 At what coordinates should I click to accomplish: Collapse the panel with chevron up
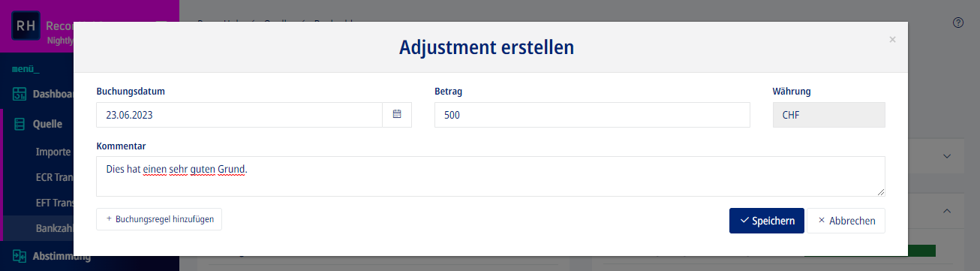coord(947,212)
